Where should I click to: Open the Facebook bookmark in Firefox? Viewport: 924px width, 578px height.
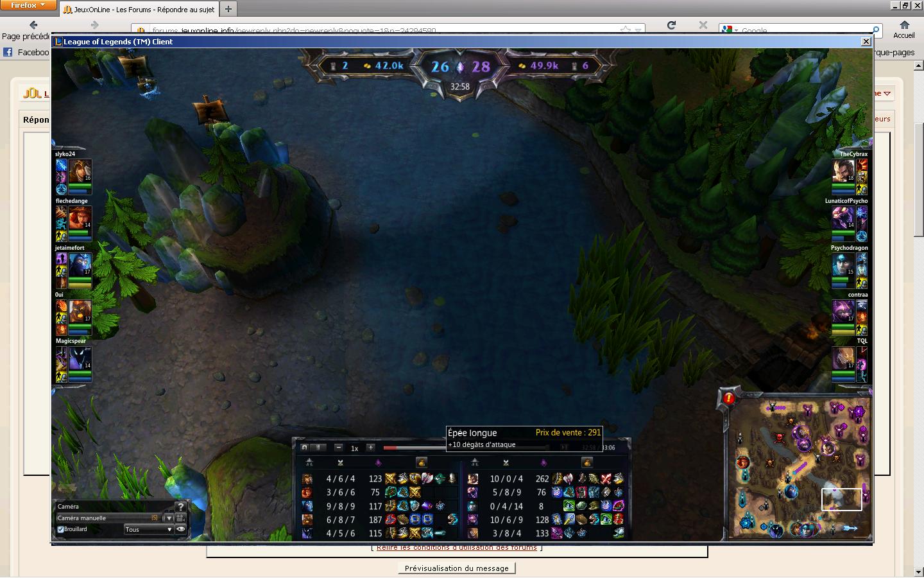point(26,52)
